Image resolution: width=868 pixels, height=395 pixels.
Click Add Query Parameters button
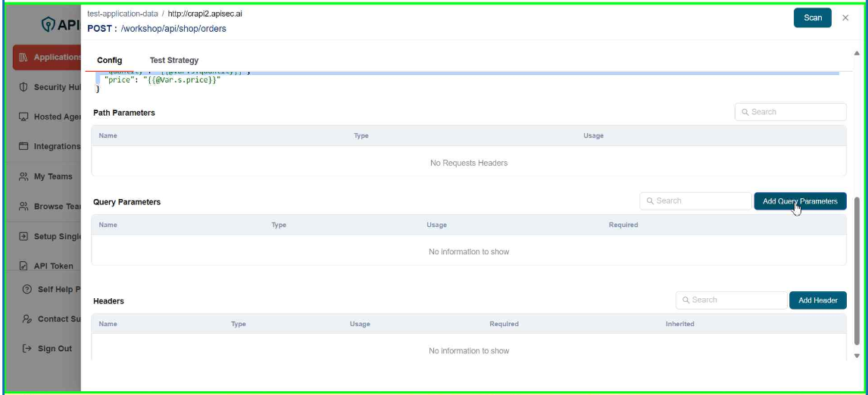click(x=800, y=201)
